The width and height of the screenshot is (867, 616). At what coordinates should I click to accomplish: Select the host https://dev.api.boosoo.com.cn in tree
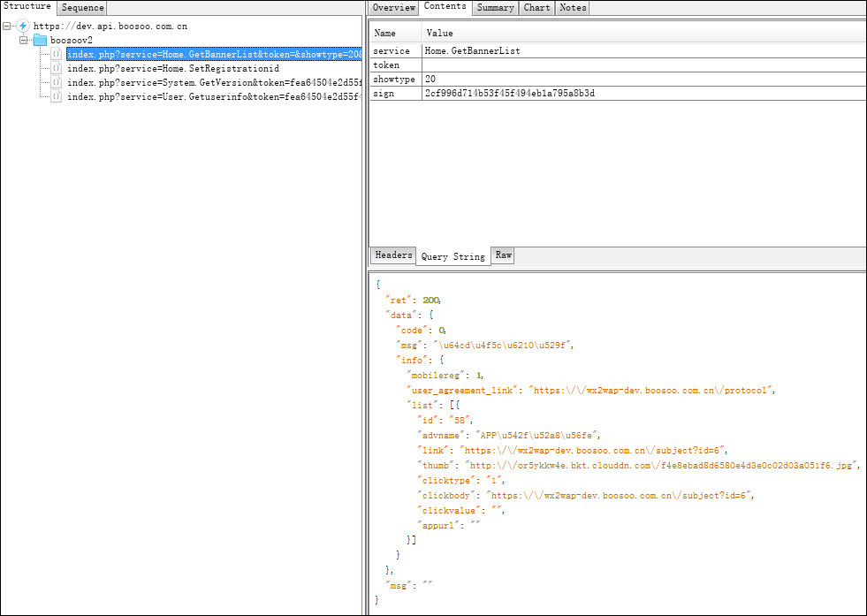[110, 26]
